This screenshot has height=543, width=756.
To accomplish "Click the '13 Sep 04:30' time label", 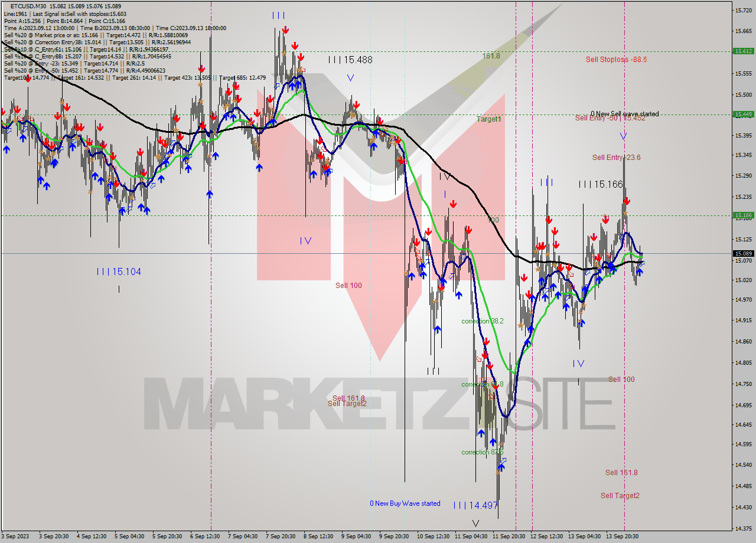I will 584,537.
